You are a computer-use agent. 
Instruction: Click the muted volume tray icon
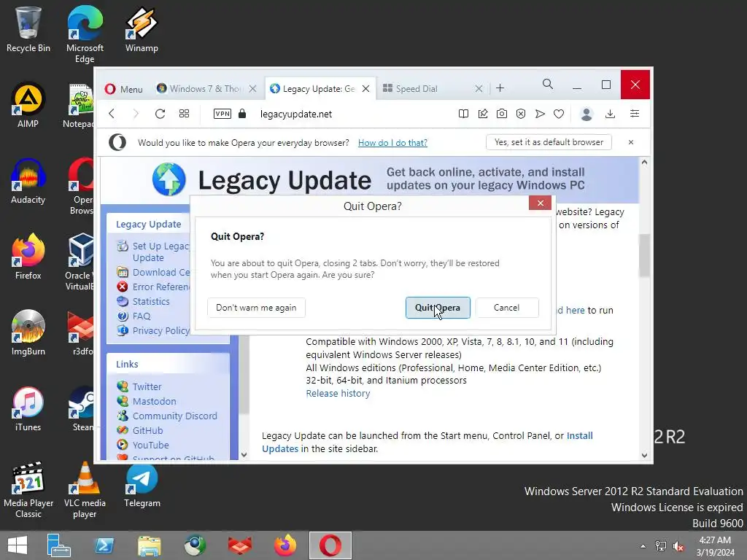coord(678,546)
